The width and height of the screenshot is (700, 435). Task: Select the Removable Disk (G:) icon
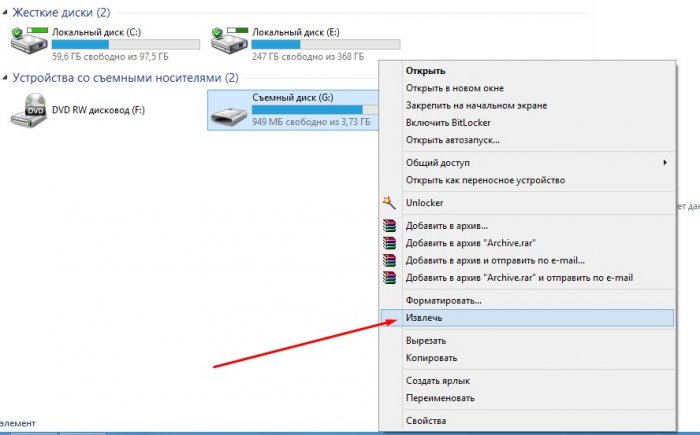[229, 110]
